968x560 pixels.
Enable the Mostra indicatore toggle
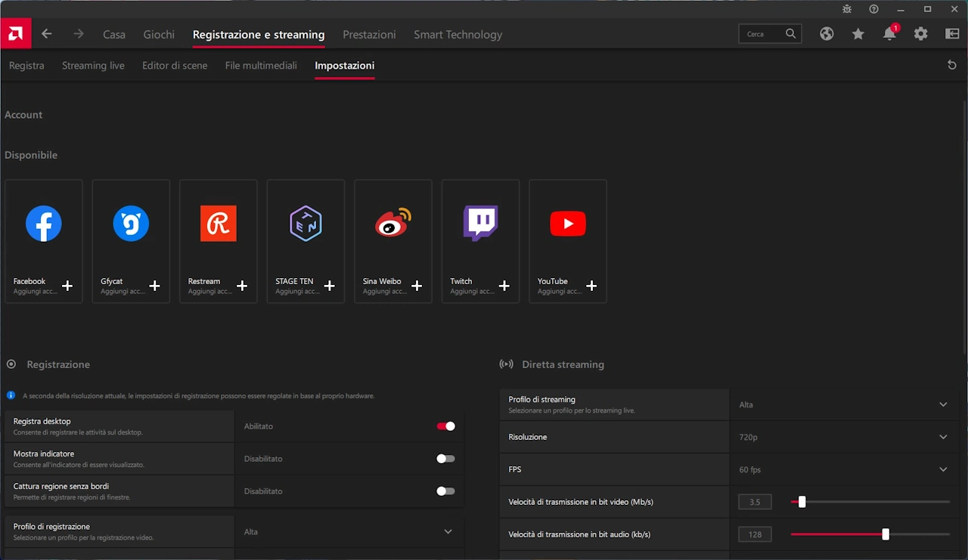click(445, 459)
